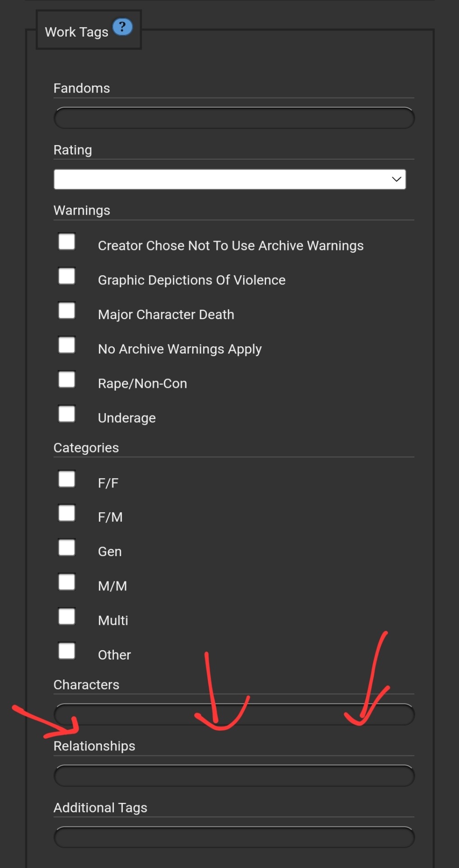Tick the Graphic Depictions Of Violence checkbox

[67, 276]
